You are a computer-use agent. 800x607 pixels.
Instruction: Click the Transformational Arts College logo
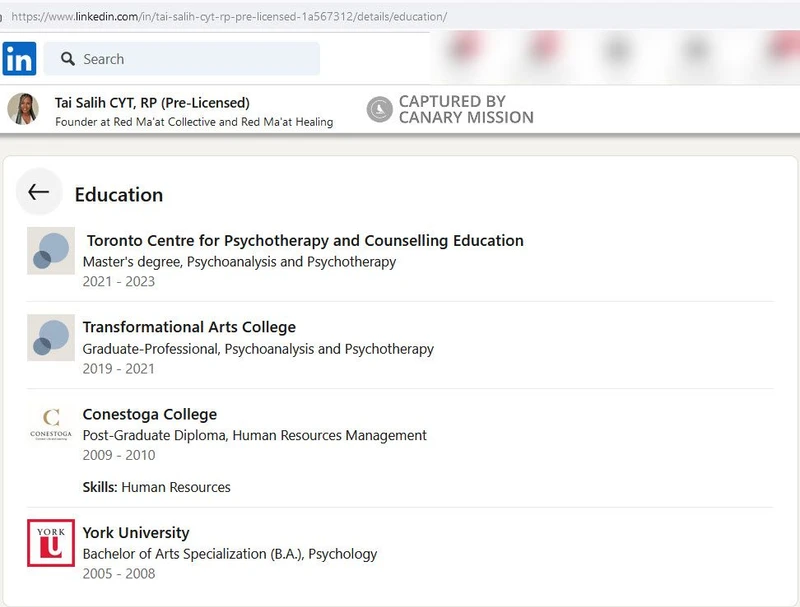point(50,338)
